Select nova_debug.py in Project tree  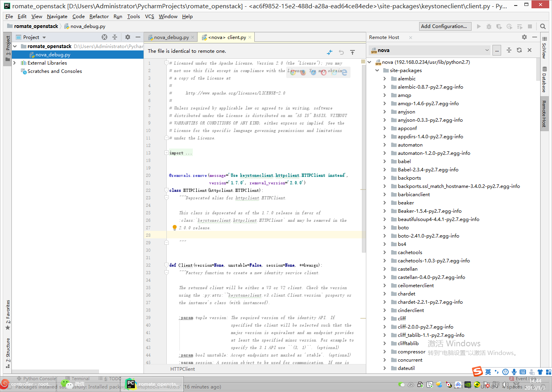pyautogui.click(x=53, y=55)
